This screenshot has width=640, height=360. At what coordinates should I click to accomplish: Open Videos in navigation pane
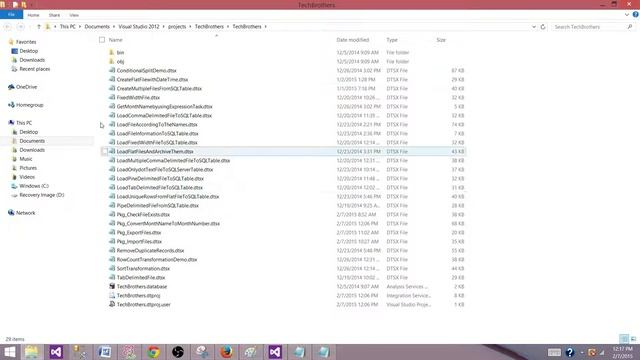(27, 177)
